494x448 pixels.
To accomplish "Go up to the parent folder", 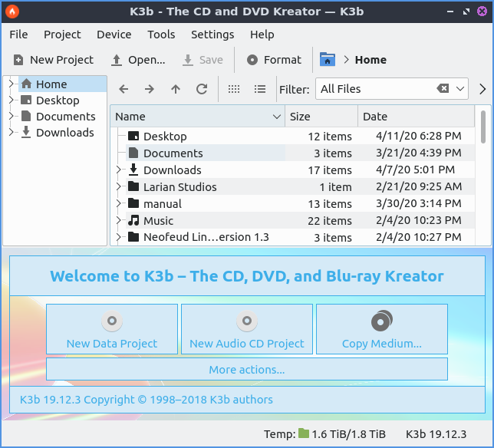I will click(176, 89).
